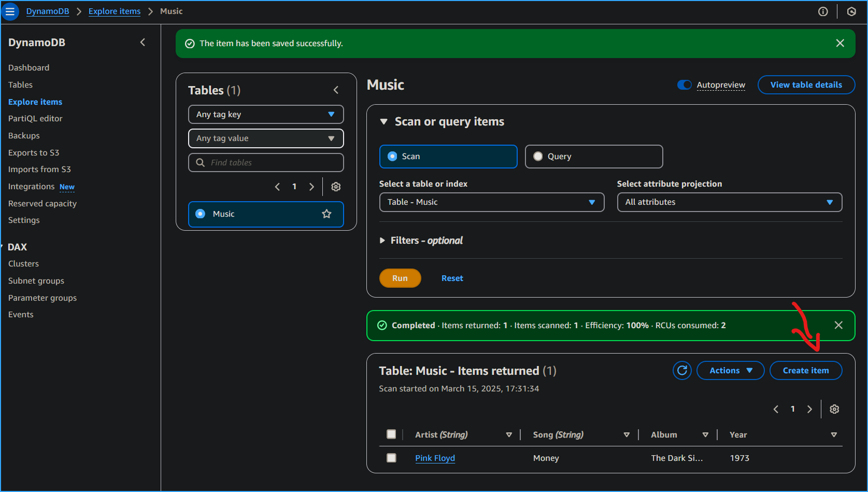The width and height of the screenshot is (868, 492).
Task: Open the Pink Floyd item link
Action: (x=435, y=458)
